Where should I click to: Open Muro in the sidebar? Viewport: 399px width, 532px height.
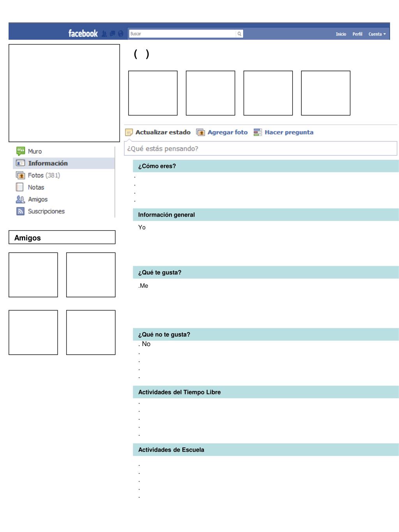coord(29,151)
